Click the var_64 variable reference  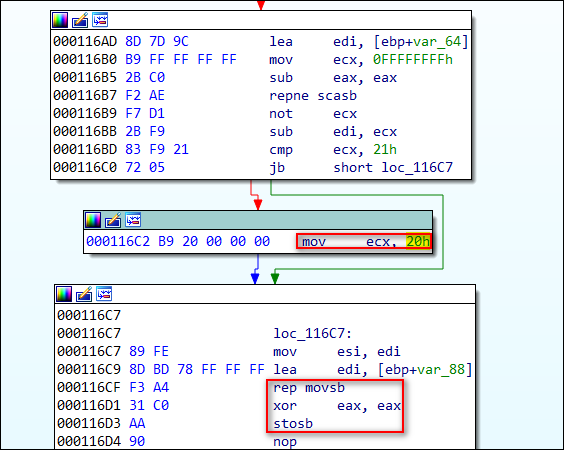tap(437, 42)
